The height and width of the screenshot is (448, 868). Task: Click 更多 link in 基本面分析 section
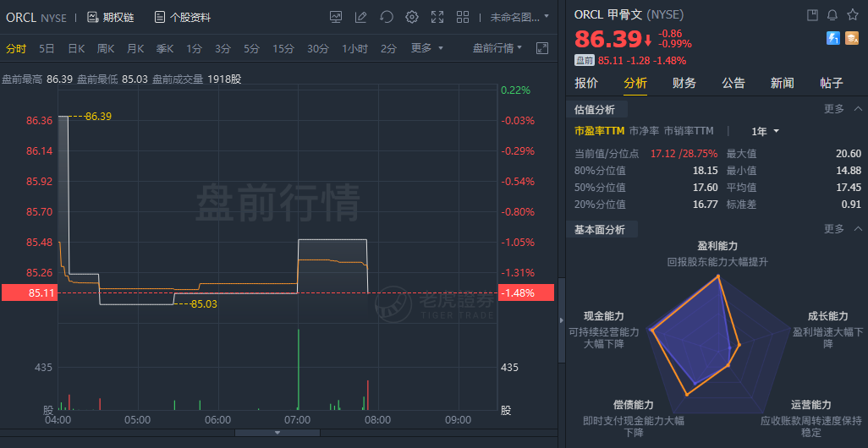coord(834,228)
